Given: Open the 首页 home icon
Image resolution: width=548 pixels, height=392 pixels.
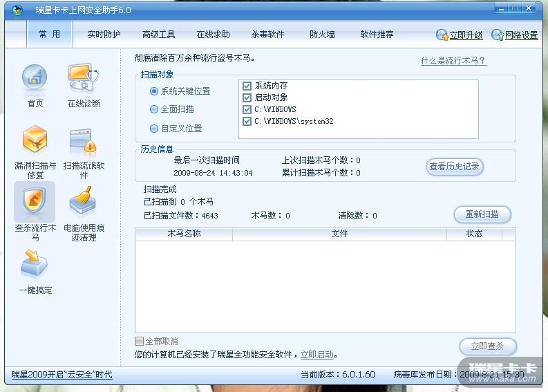Looking at the screenshot, I should tap(35, 78).
